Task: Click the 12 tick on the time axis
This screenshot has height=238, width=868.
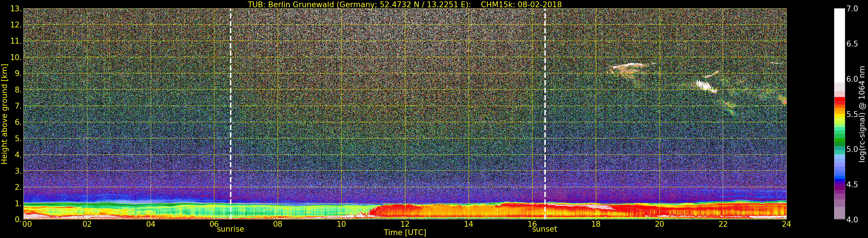Action: point(405,224)
